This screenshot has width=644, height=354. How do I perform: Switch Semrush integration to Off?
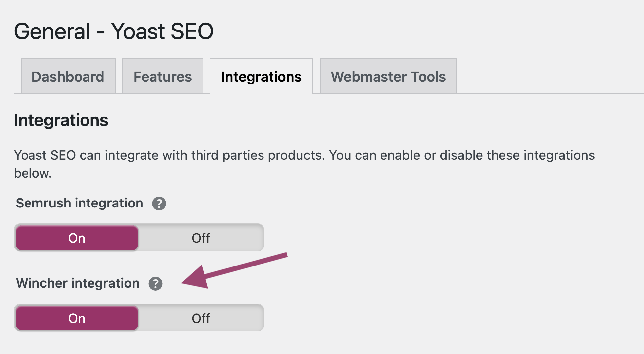point(201,238)
